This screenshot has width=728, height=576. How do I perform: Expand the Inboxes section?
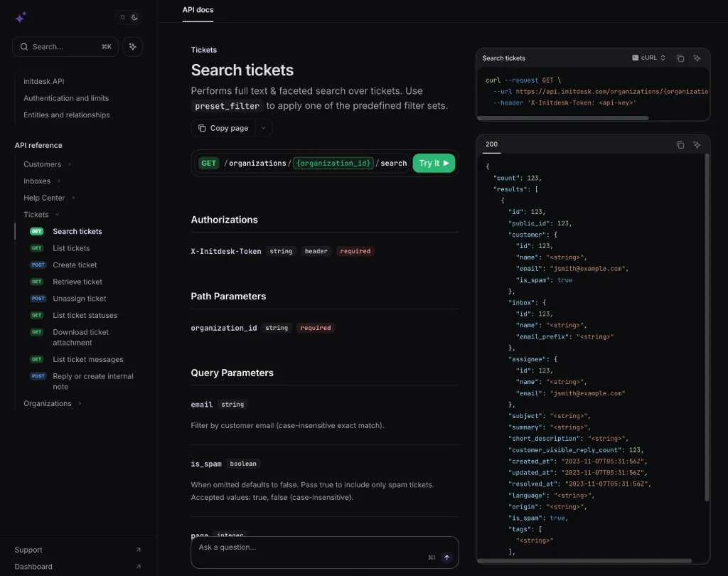click(x=42, y=181)
